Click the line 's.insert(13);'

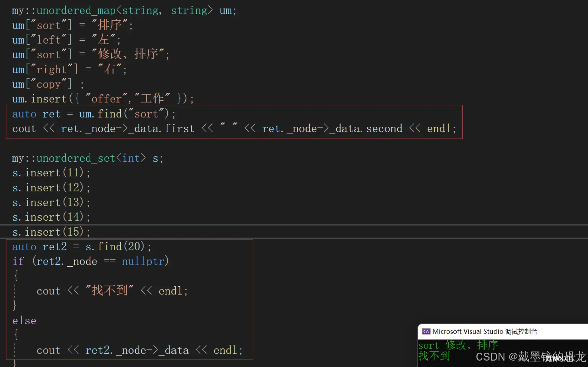point(51,202)
